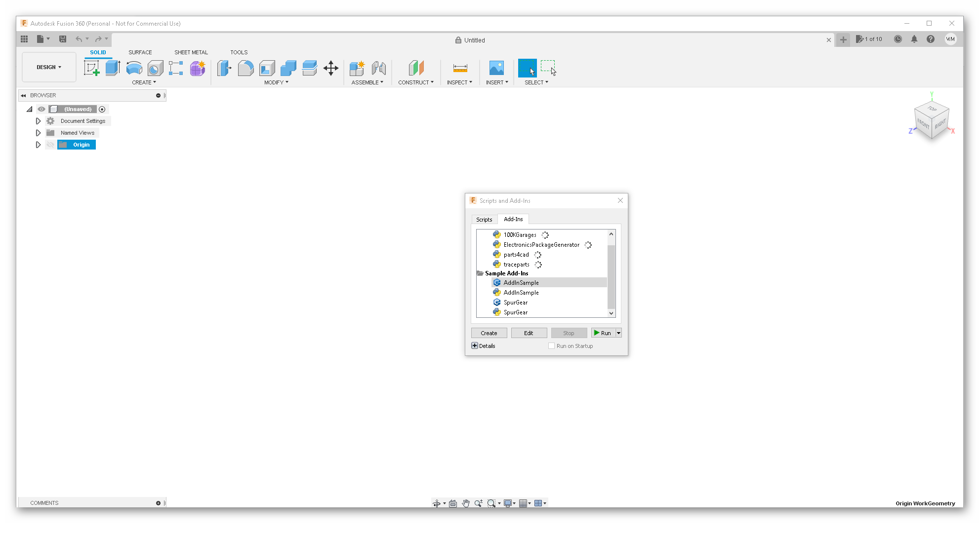Activate the Pan tool in navigation bar
The width and height of the screenshot is (980, 533).
pos(466,503)
